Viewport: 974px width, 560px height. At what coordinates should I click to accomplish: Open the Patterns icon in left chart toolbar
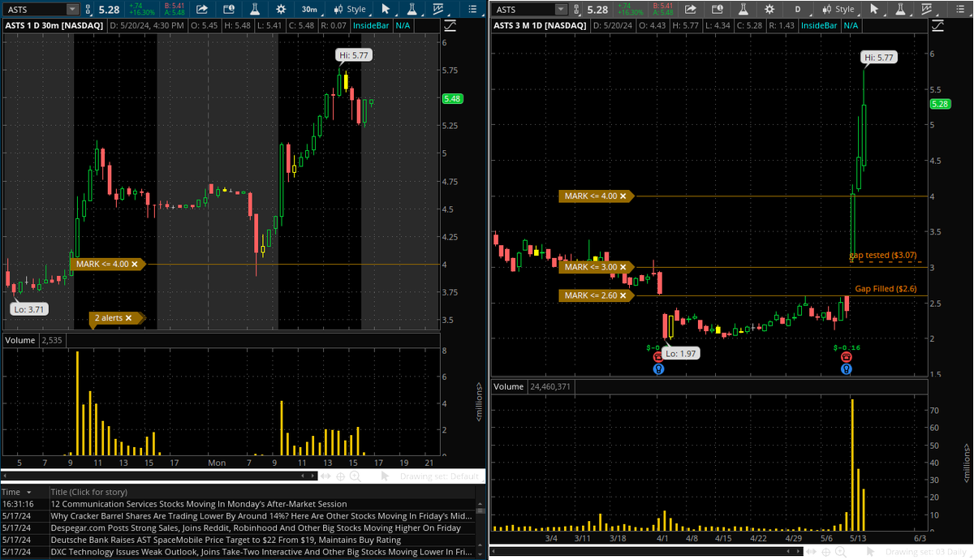click(x=439, y=9)
